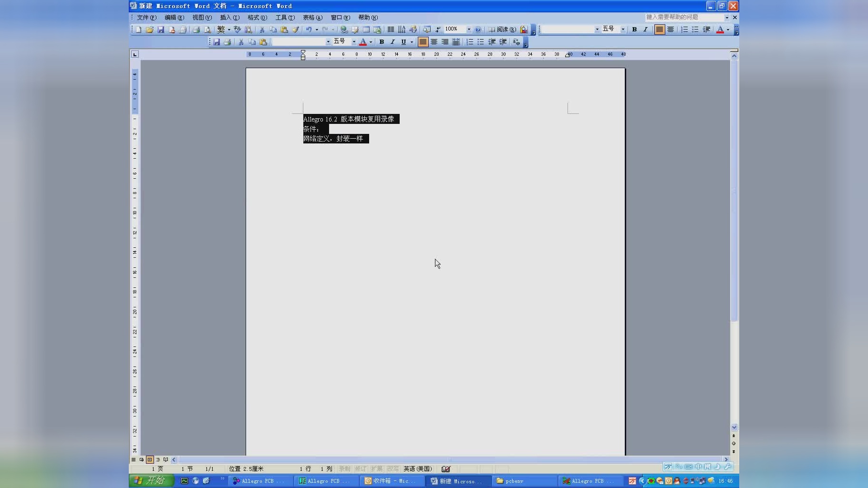This screenshot has height=488, width=868.
Task: Open Print Preview with the magnifier icon
Action: pos(207,30)
